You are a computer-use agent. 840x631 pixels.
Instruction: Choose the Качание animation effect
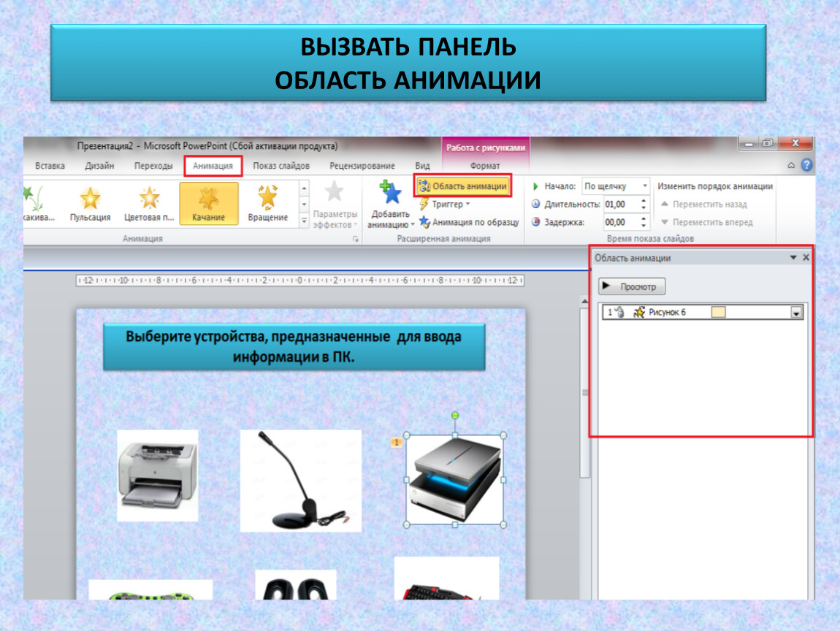(209, 203)
